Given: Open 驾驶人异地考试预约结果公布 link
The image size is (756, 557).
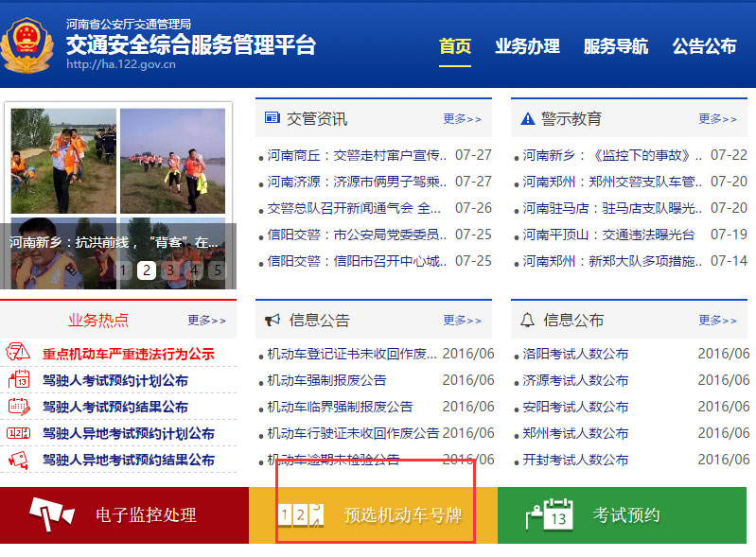Looking at the screenshot, I should [129, 461].
